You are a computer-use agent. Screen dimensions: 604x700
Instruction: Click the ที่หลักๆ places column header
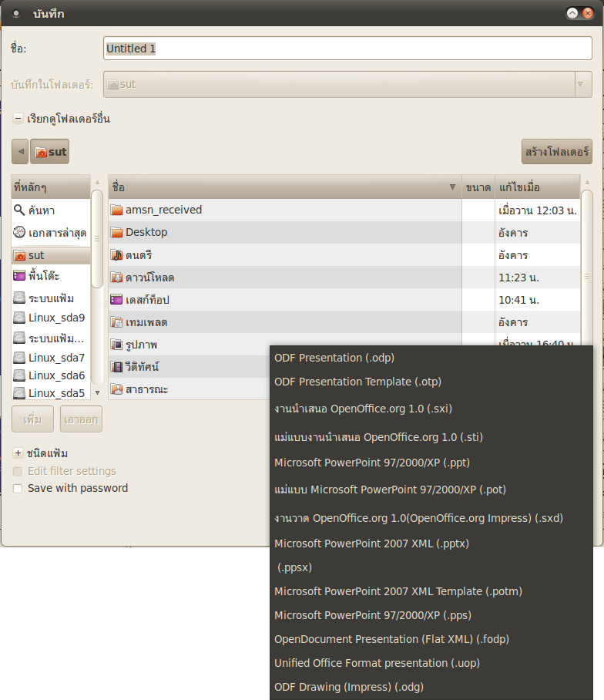tap(51, 187)
